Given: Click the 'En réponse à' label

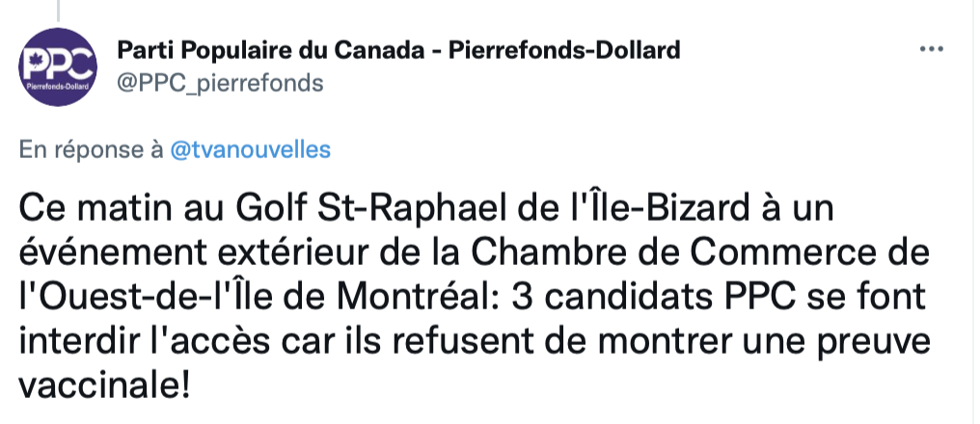Looking at the screenshot, I should coord(92,150).
